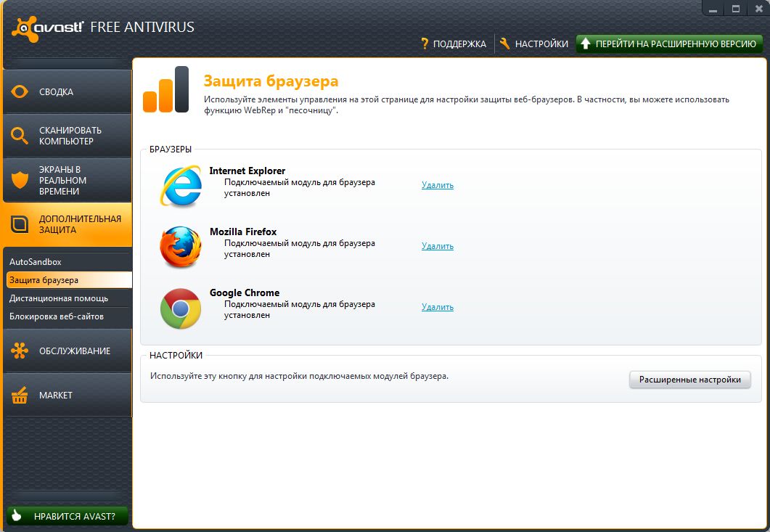
Task: Open Поддержка in the top bar
Action: pos(454,44)
